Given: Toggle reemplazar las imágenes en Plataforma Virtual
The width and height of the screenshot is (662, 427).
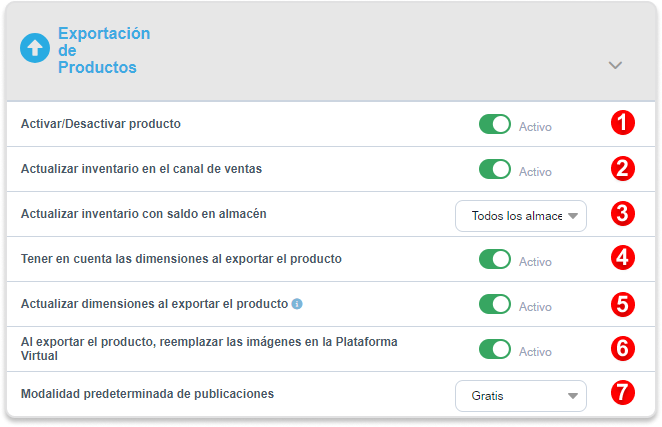Looking at the screenshot, I should 494,349.
